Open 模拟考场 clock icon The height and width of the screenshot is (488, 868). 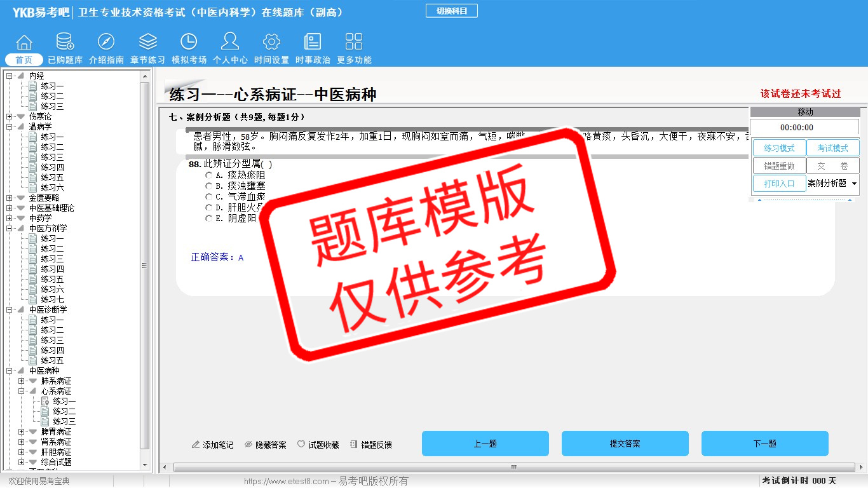189,43
